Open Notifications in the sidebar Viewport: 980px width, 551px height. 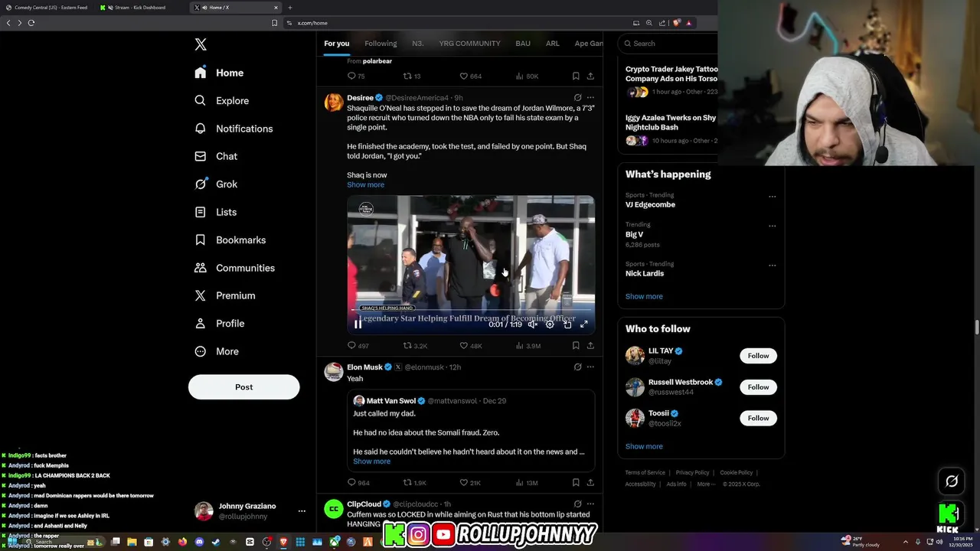(x=234, y=129)
